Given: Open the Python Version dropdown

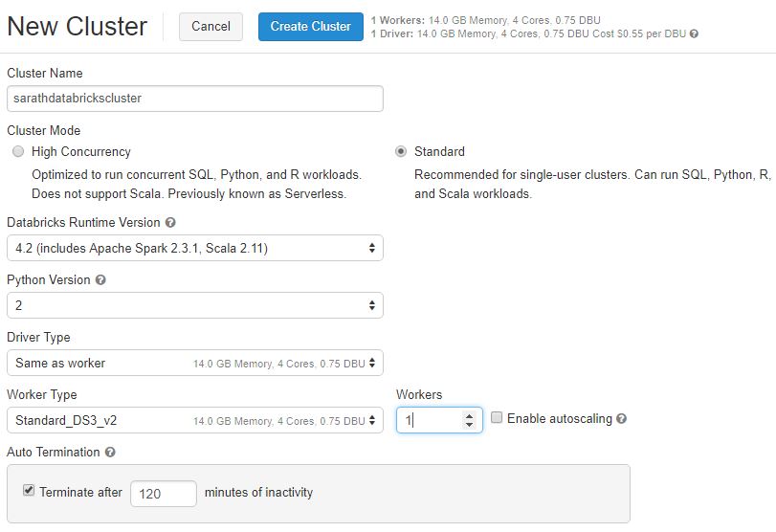Looking at the screenshot, I should [x=195, y=306].
